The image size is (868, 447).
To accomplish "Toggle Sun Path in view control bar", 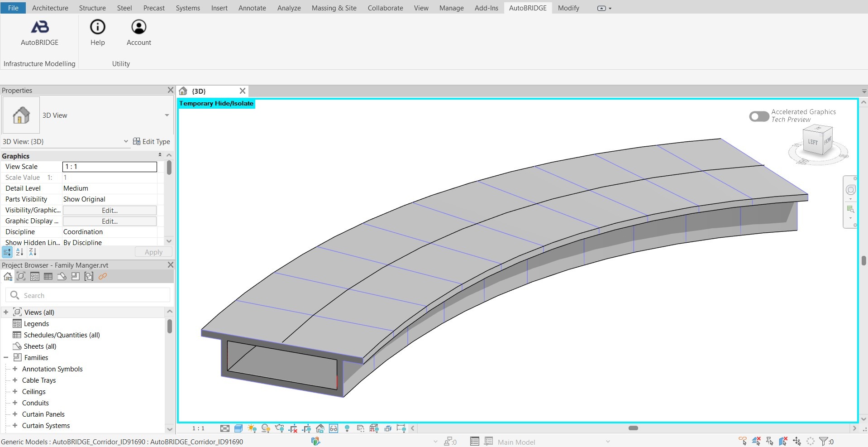I will [252, 428].
